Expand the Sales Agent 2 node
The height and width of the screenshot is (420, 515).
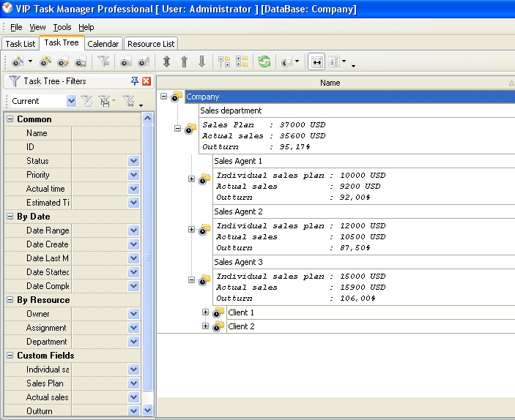(191, 229)
